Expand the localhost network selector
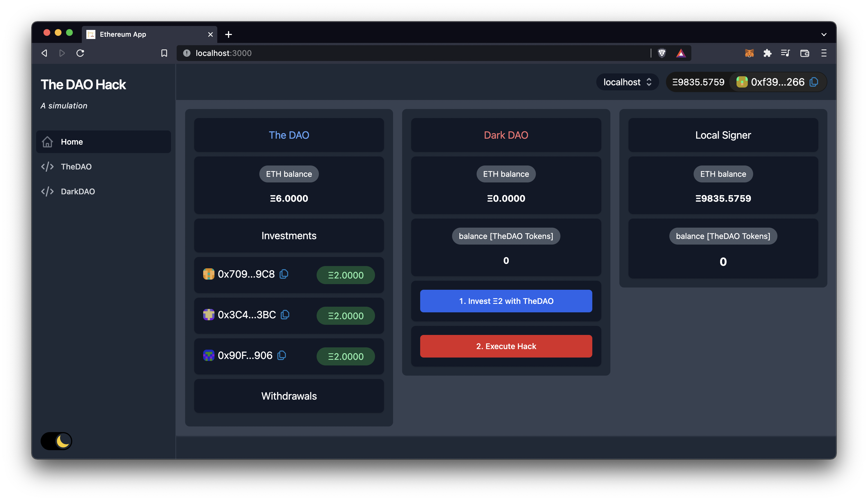Image resolution: width=868 pixels, height=501 pixels. [627, 82]
